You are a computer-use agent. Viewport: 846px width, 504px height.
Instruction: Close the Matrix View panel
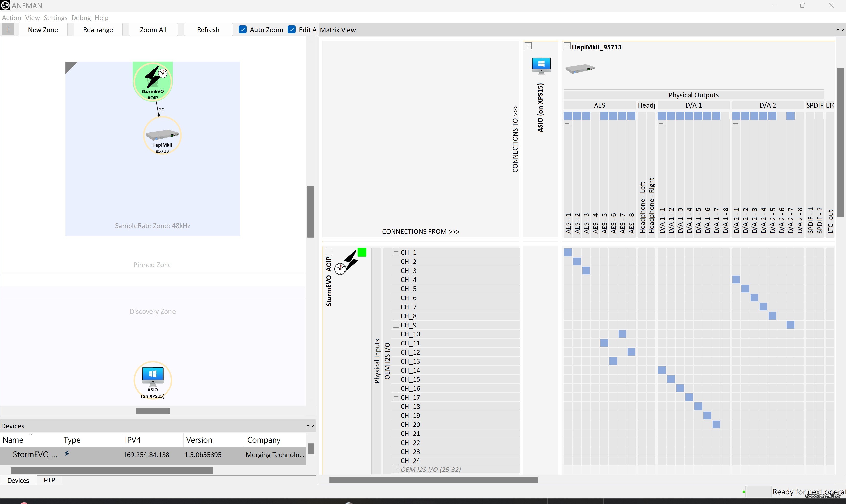point(843,30)
